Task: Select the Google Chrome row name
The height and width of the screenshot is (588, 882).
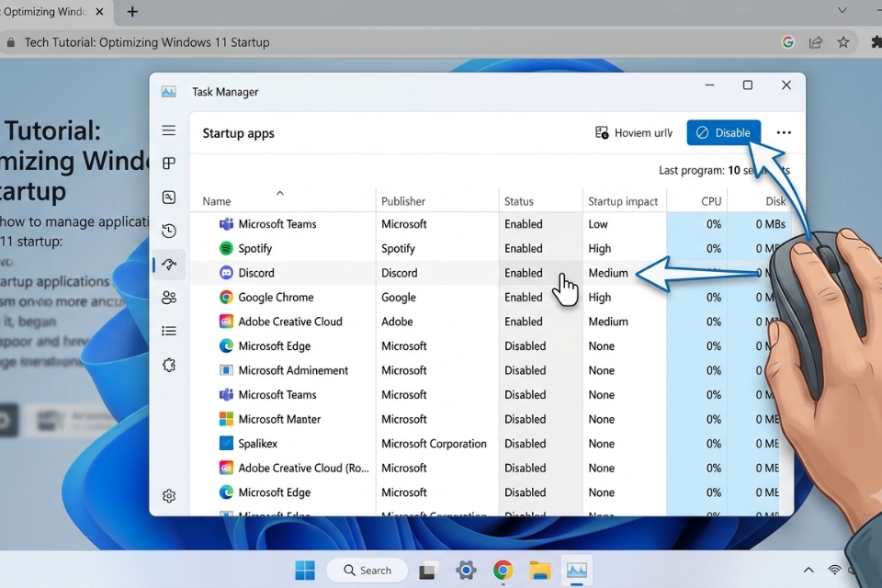Action: 277,297
